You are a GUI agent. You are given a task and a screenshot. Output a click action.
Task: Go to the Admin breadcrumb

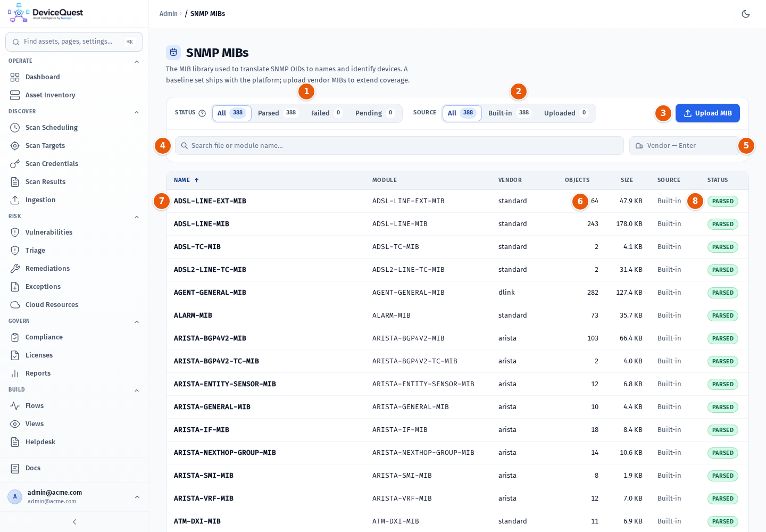pos(168,14)
